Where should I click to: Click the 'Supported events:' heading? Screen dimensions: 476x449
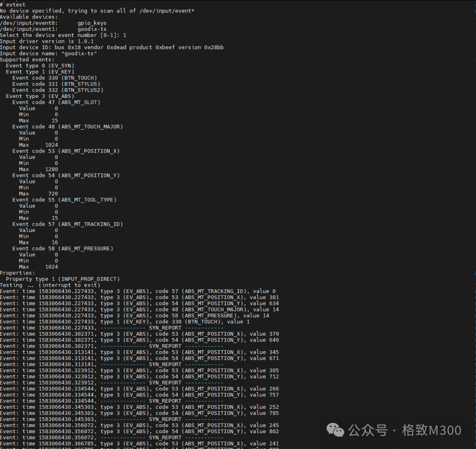coord(27,60)
